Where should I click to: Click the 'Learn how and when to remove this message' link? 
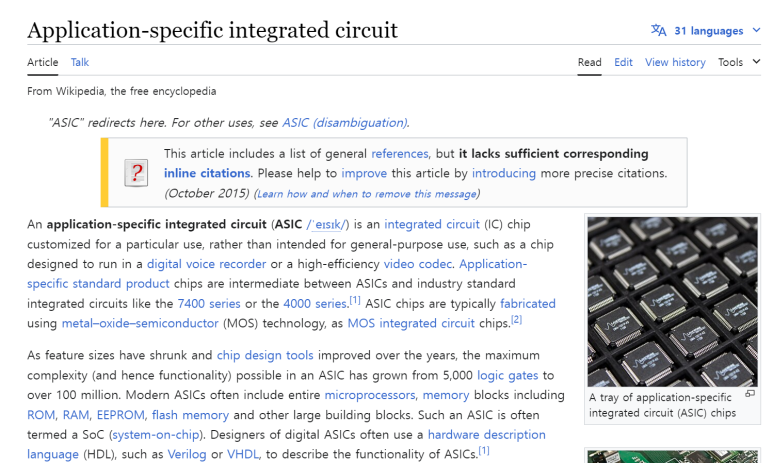point(367,194)
